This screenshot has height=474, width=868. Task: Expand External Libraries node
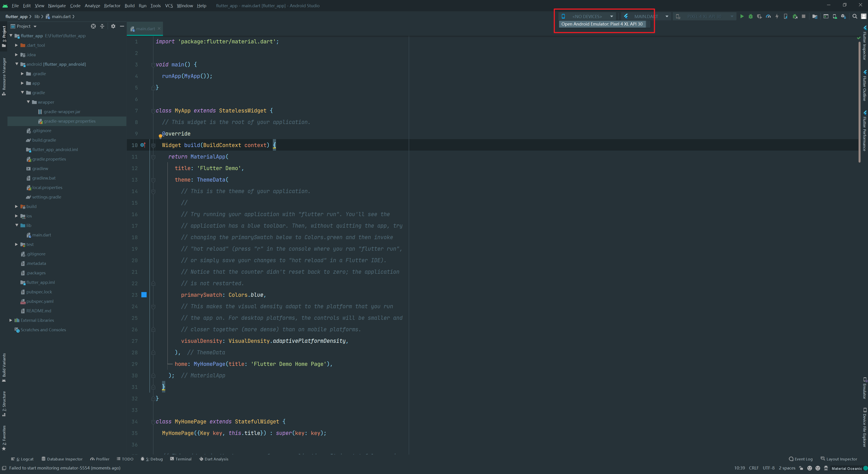11,320
